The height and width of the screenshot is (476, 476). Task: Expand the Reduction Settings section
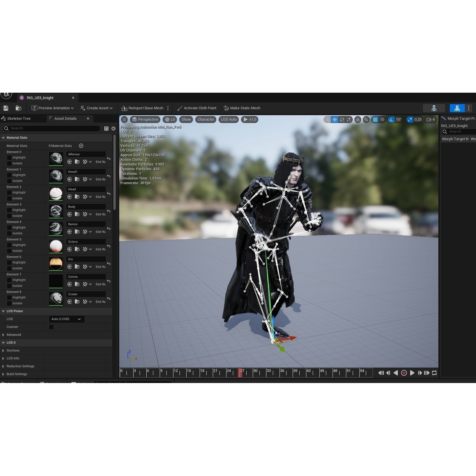[x=20, y=366]
